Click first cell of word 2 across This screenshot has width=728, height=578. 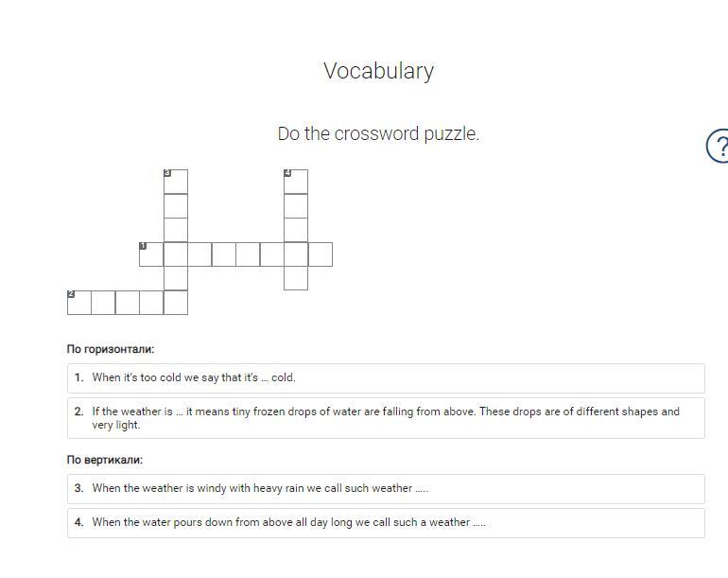[x=79, y=303]
